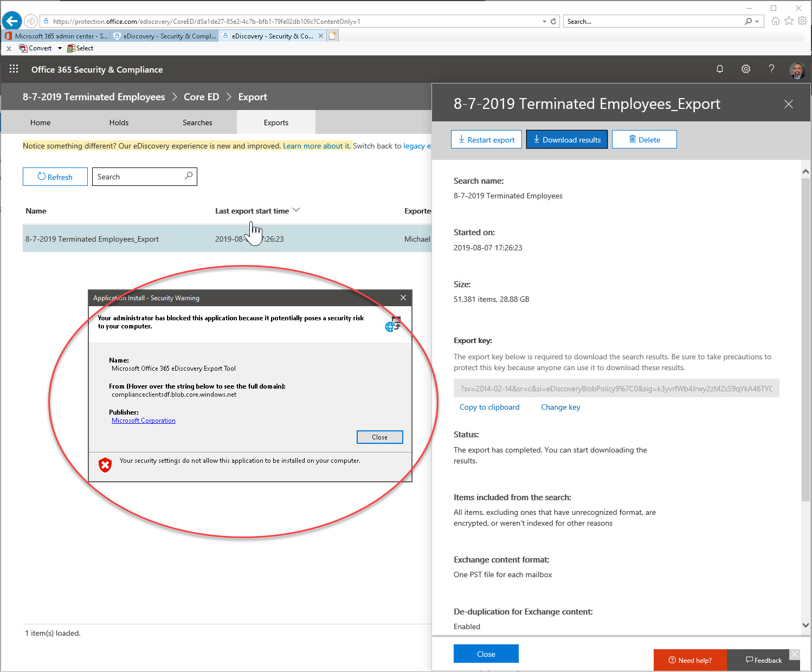Open the Exports tab

[x=276, y=122]
